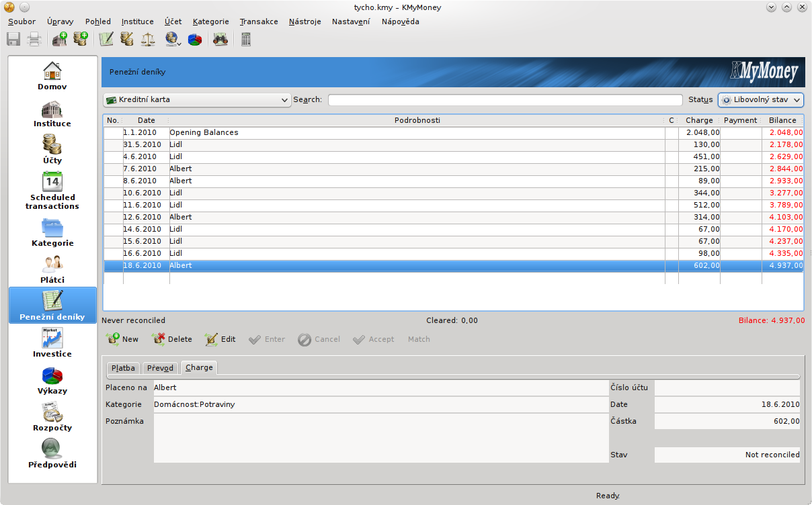Viewport: 812px width, 505px height.
Task: Click the Reconcile scales toolbar icon
Action: 148,40
